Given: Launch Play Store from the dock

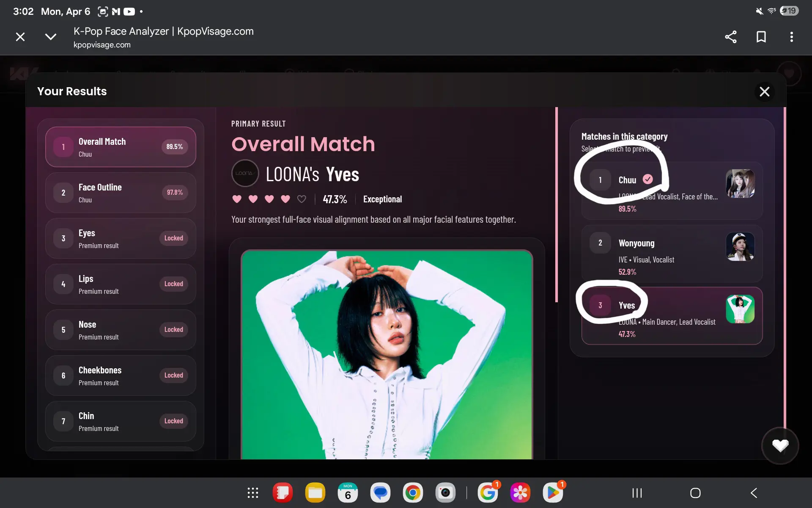Looking at the screenshot, I should [x=552, y=493].
